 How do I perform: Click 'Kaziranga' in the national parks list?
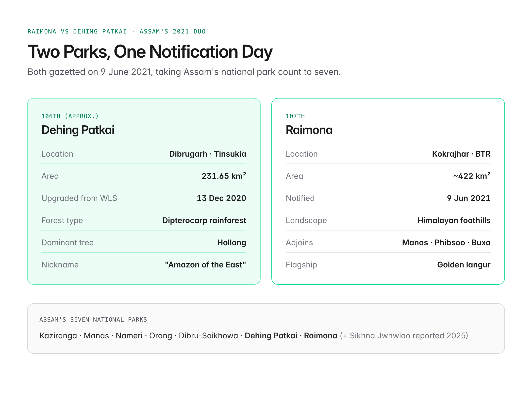pyautogui.click(x=58, y=336)
